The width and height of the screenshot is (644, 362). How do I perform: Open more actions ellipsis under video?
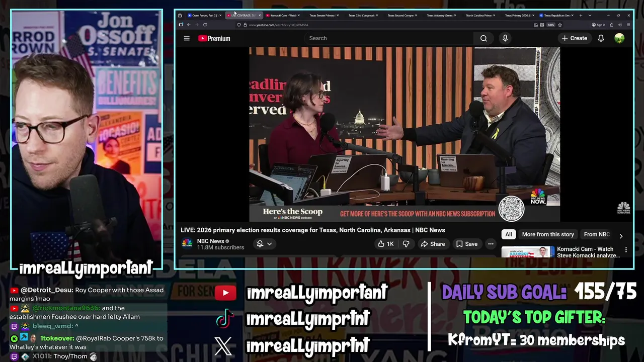491,244
